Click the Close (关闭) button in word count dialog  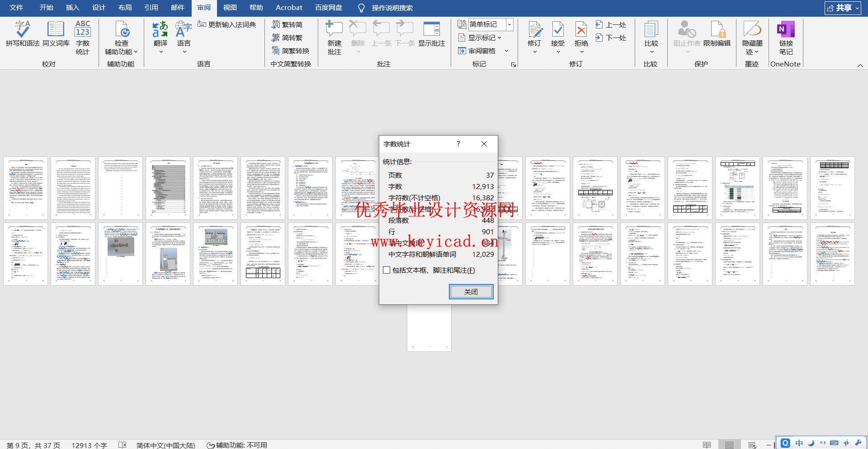471,292
